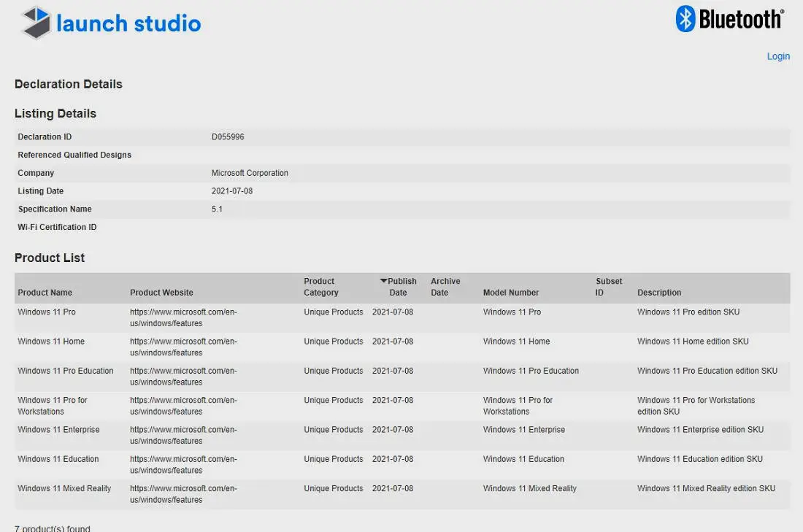The height and width of the screenshot is (532, 803).
Task: Select Windows 11 Enterprise in the Product Name column
Action: click(58, 430)
